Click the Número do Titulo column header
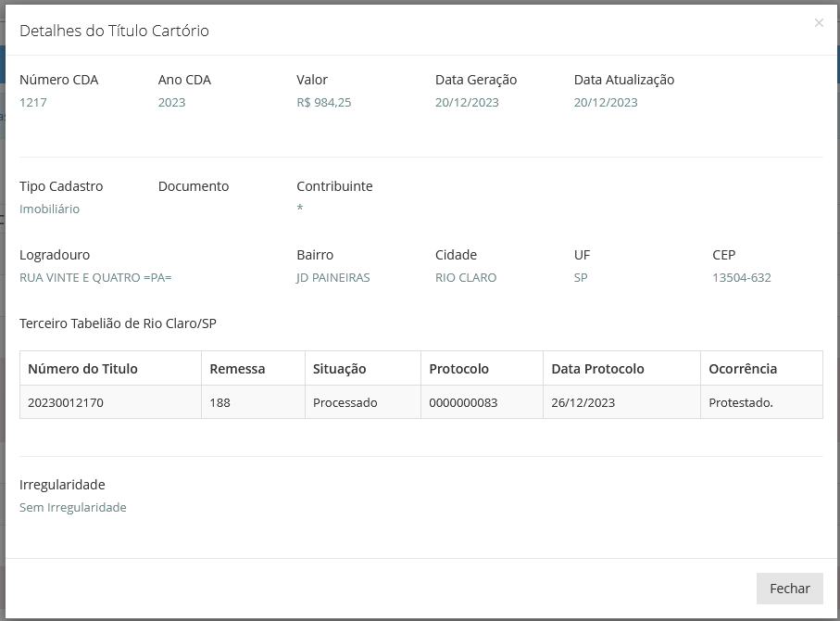840x621 pixels. 110,368
